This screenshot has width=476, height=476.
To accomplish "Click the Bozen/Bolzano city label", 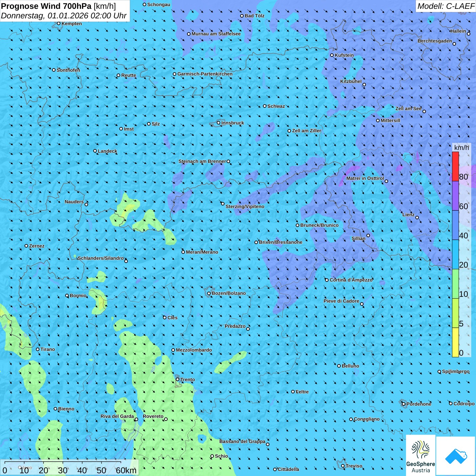I will tap(228, 293).
